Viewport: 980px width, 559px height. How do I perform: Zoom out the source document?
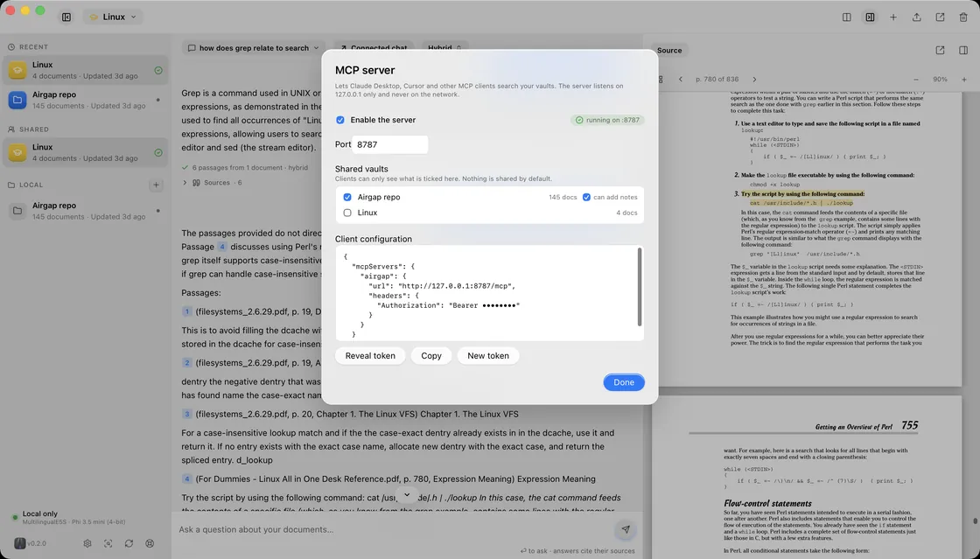(x=915, y=80)
